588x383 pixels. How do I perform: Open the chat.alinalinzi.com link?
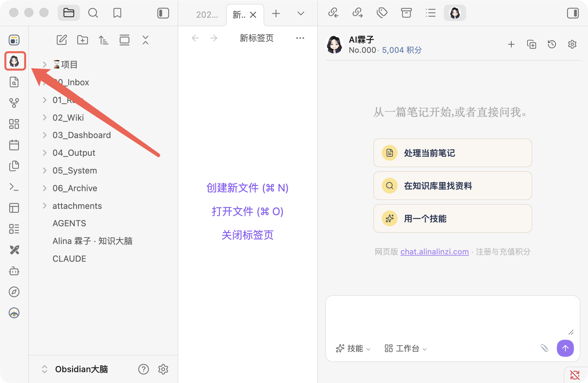pos(435,252)
